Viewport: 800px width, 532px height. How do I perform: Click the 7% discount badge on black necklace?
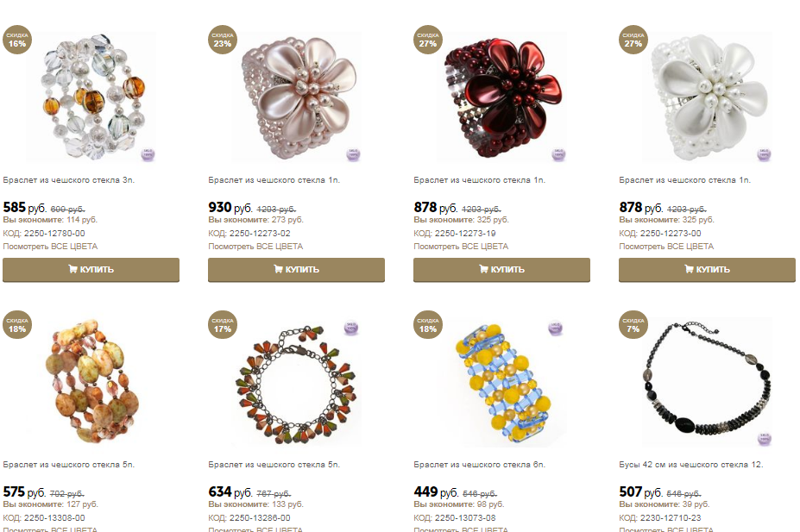click(633, 324)
